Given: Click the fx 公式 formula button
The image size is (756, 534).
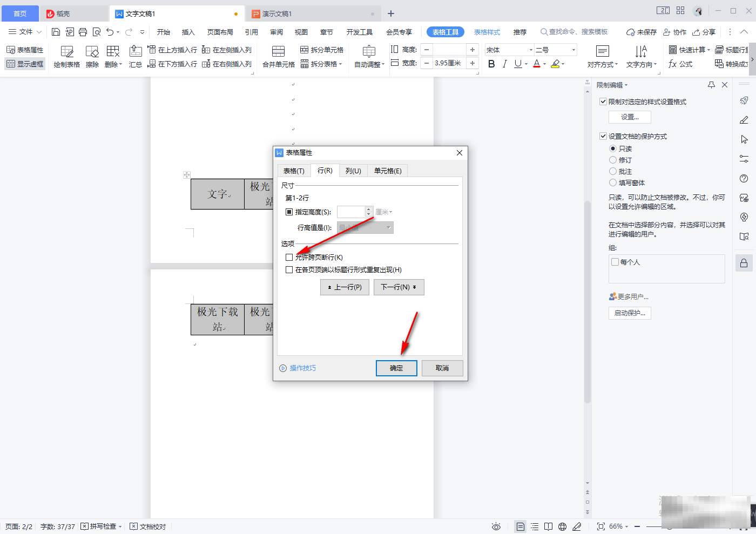Looking at the screenshot, I should [680, 64].
